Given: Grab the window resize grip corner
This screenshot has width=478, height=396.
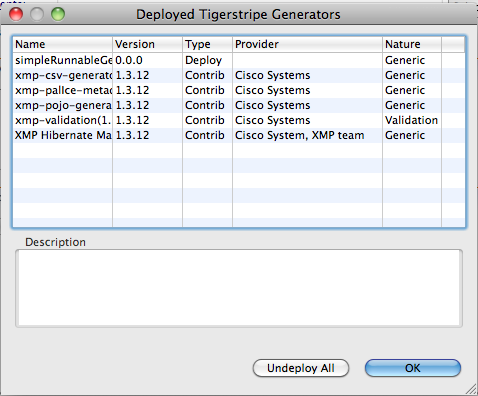Looking at the screenshot, I should pyautogui.click(x=471, y=389).
